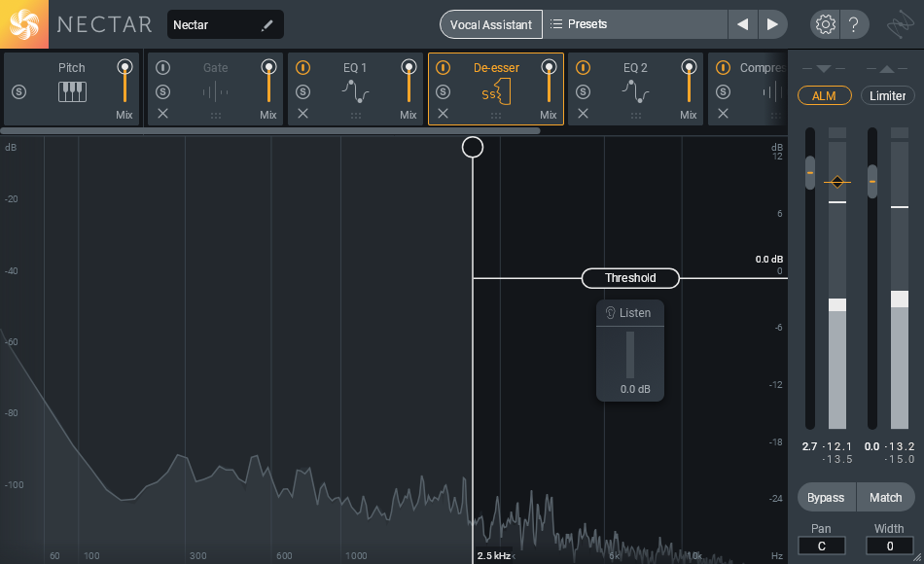924x564 pixels.
Task: Select the Threshold handle label
Action: 630,278
